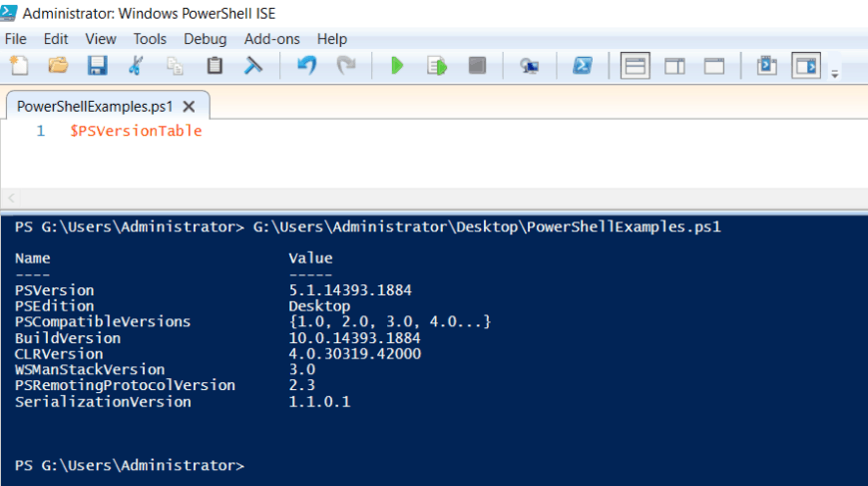Close the PowerShellExamples.ps1 tab
This screenshot has height=486, width=868.
pos(189,106)
